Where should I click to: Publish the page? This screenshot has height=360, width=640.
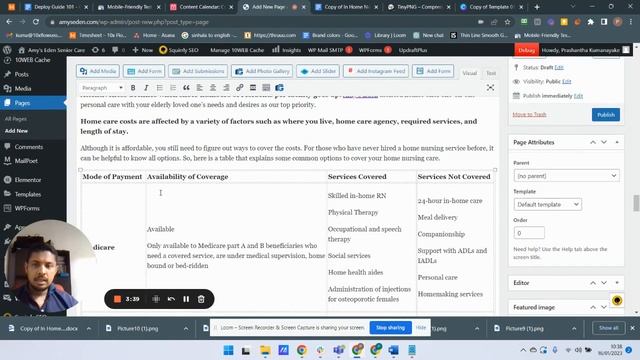pyautogui.click(x=606, y=115)
